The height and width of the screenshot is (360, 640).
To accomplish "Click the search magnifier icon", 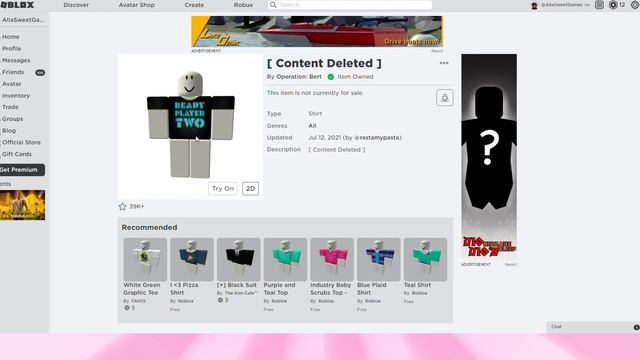I will pos(273,5).
